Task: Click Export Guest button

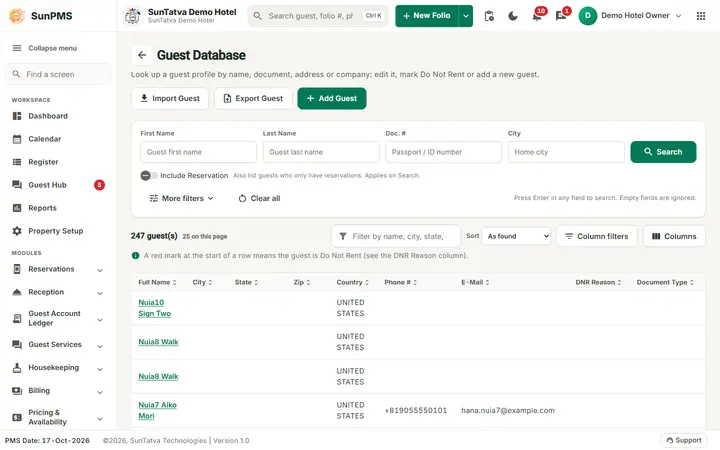Action: [253, 98]
